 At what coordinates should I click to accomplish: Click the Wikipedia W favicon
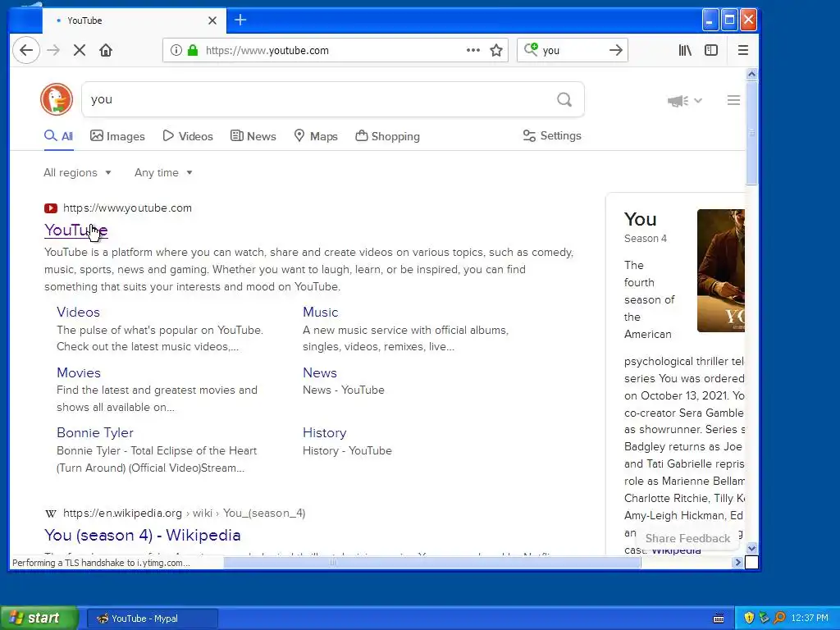[51, 514]
